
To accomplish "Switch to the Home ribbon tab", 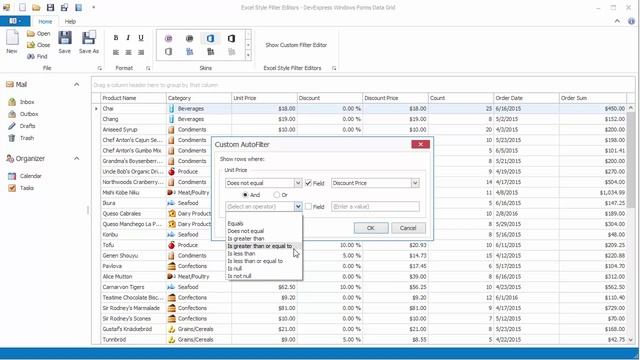I will [45, 22].
